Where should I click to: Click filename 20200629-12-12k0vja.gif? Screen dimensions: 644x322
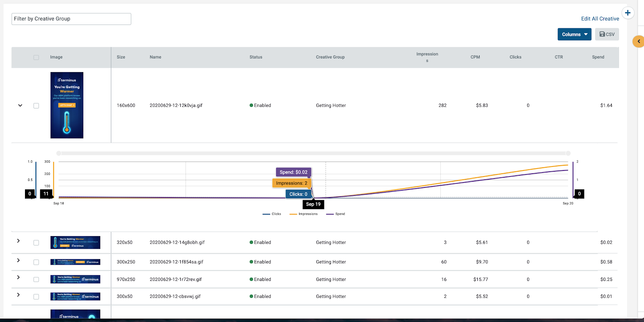click(x=176, y=106)
